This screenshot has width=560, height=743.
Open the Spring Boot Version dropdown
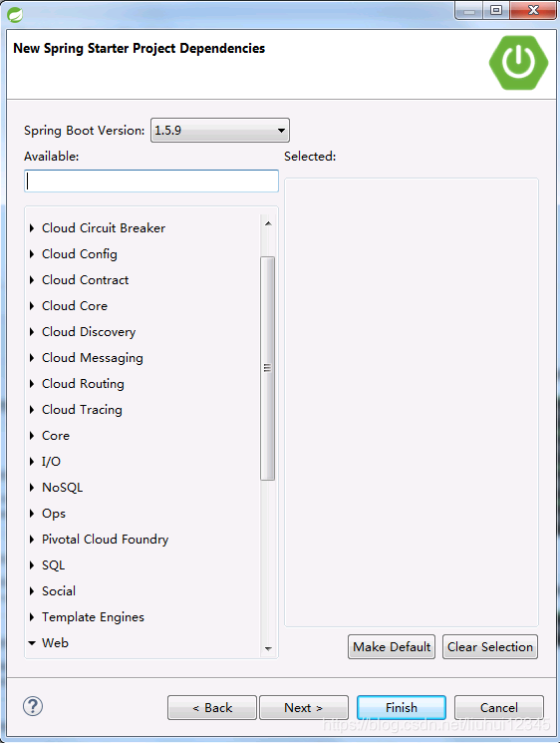coord(220,131)
